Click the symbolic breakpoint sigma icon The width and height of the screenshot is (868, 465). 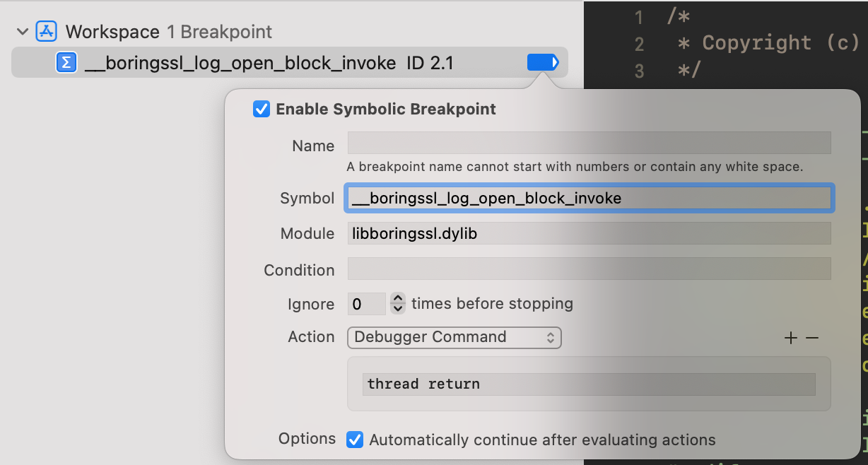pyautogui.click(x=66, y=63)
